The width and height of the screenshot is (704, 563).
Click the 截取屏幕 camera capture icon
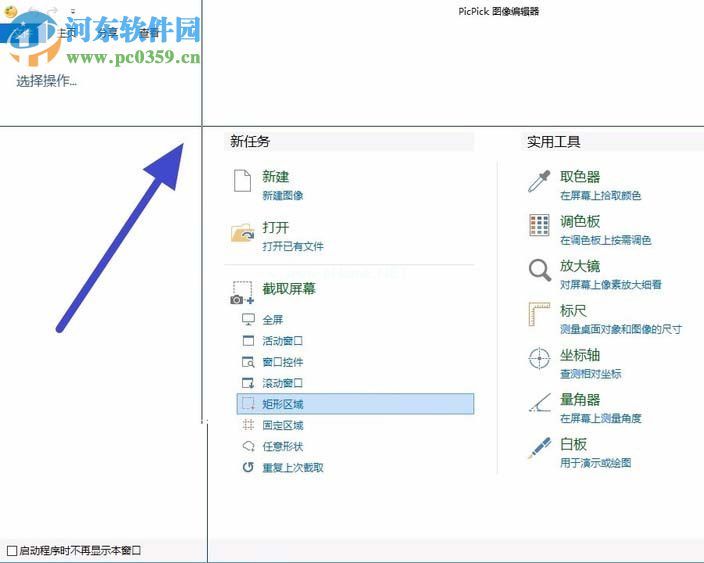click(x=242, y=293)
